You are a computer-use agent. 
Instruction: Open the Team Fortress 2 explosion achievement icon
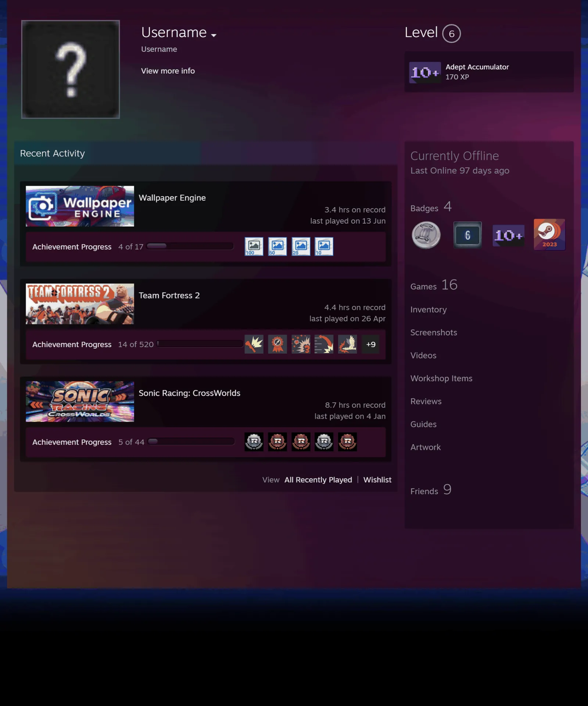301,344
